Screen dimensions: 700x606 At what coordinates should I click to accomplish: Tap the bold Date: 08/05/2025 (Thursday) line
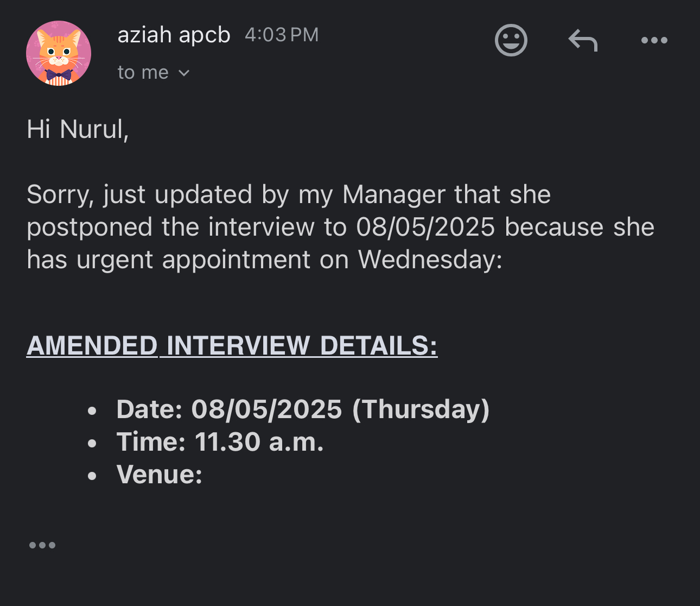coord(303,409)
